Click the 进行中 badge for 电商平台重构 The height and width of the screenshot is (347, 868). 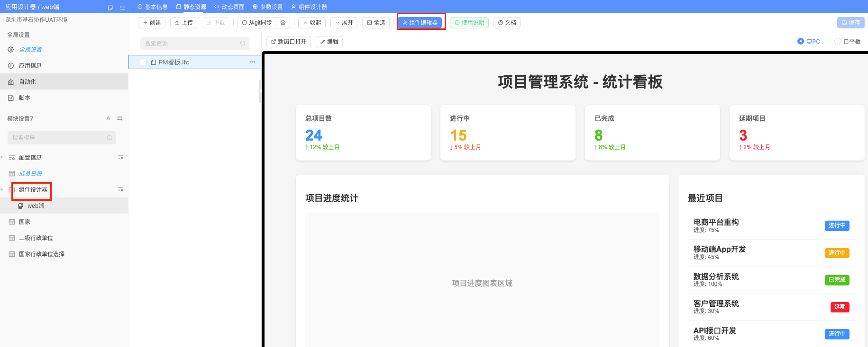(x=837, y=226)
